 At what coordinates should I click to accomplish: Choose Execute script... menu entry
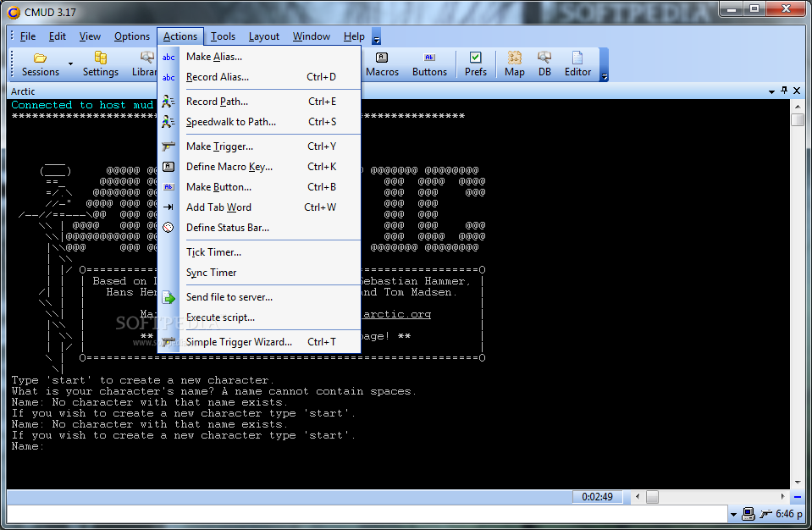tap(259, 317)
